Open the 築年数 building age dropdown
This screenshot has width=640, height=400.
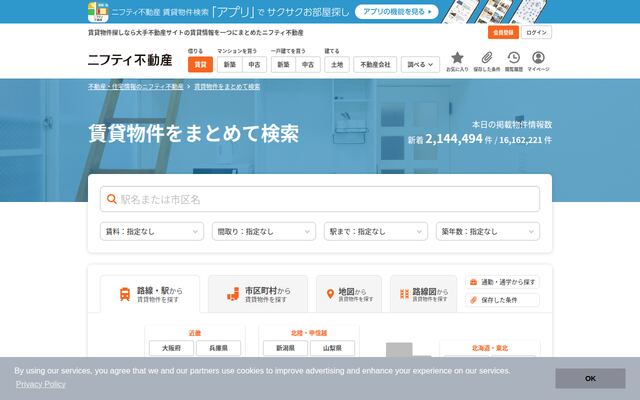coord(488,231)
